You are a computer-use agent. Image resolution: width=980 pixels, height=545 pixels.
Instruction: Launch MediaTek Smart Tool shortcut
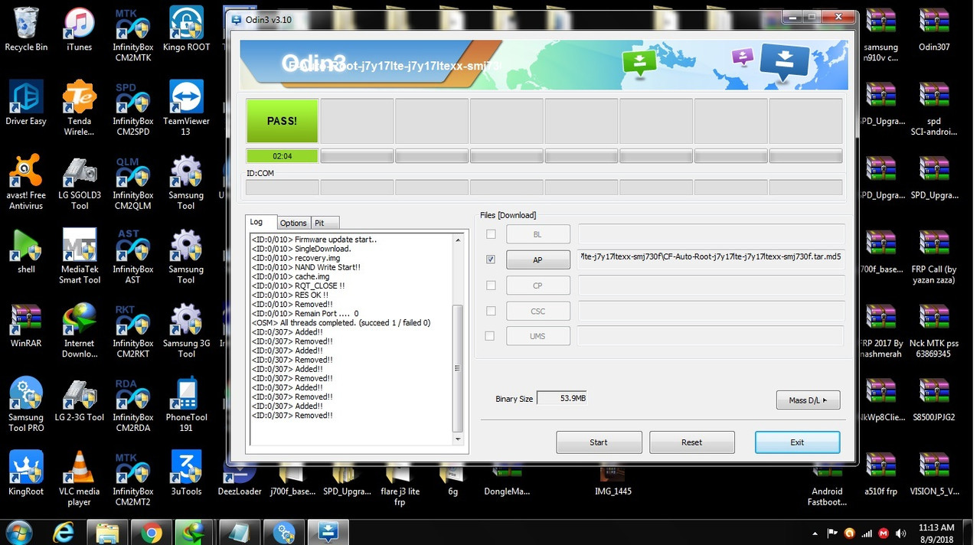coord(79,257)
